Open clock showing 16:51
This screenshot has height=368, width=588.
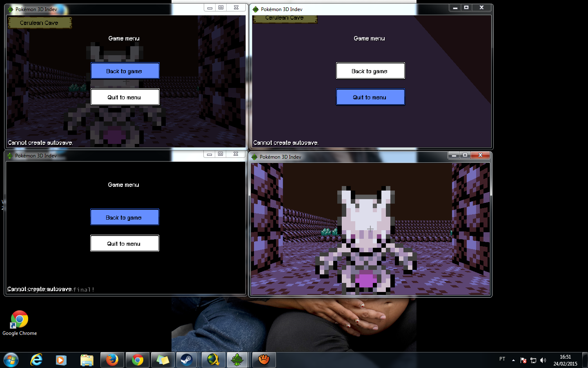click(x=566, y=360)
